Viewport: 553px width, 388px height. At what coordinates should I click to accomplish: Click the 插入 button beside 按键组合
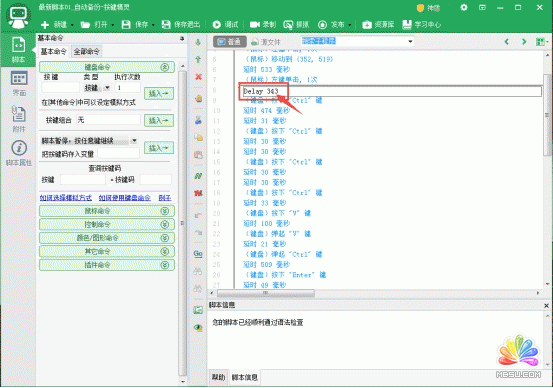click(159, 120)
